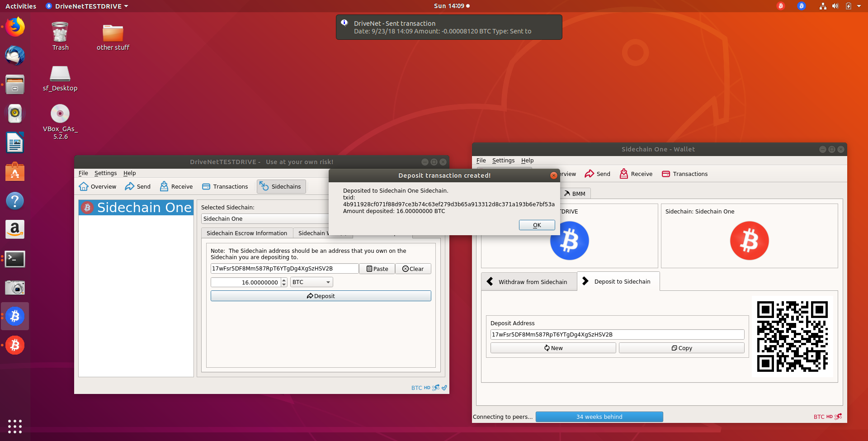
Task: Focus blue DriveNet app in dock
Action: (15, 316)
